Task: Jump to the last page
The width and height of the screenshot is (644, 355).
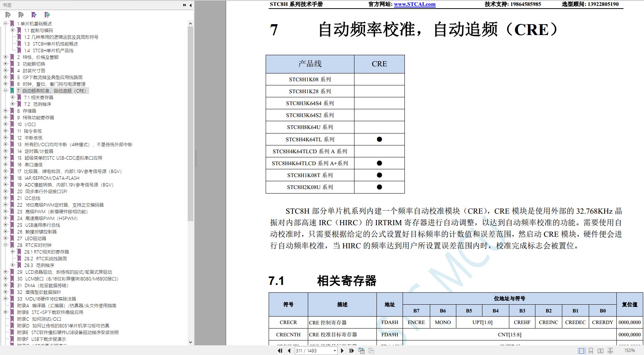Action: pyautogui.click(x=351, y=351)
